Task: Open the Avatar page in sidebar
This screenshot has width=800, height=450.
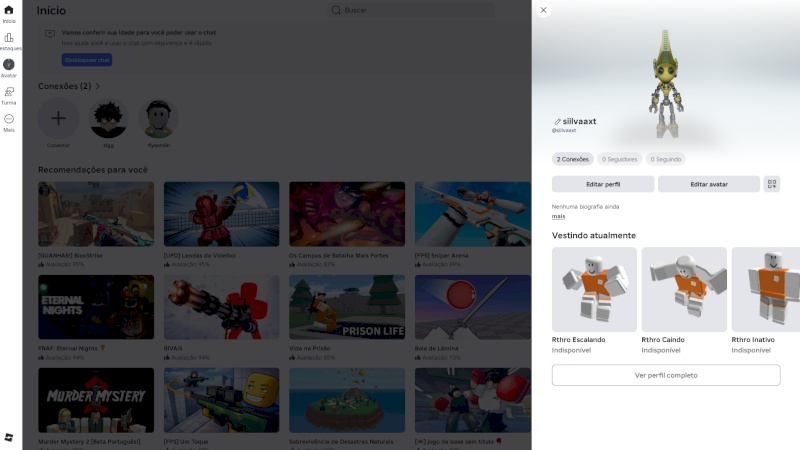Action: point(9,67)
